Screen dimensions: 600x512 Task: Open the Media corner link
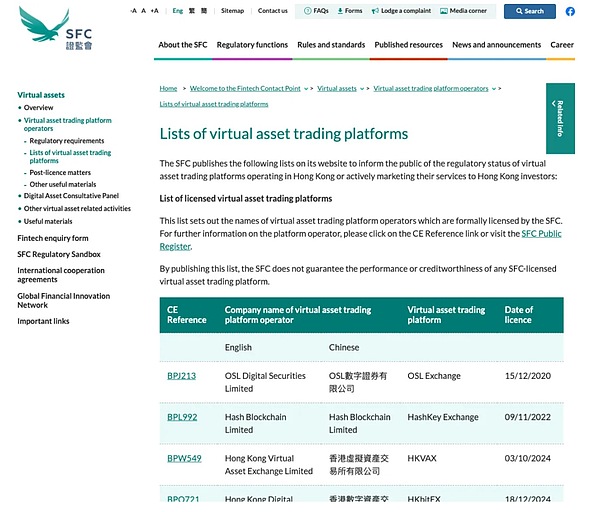pos(463,11)
